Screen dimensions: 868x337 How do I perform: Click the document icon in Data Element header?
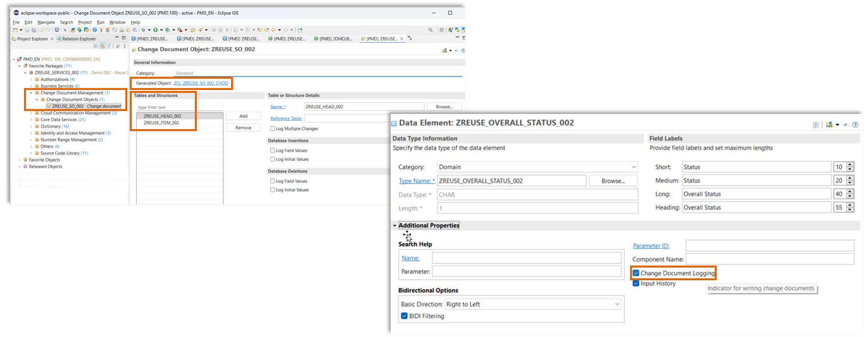click(x=816, y=125)
